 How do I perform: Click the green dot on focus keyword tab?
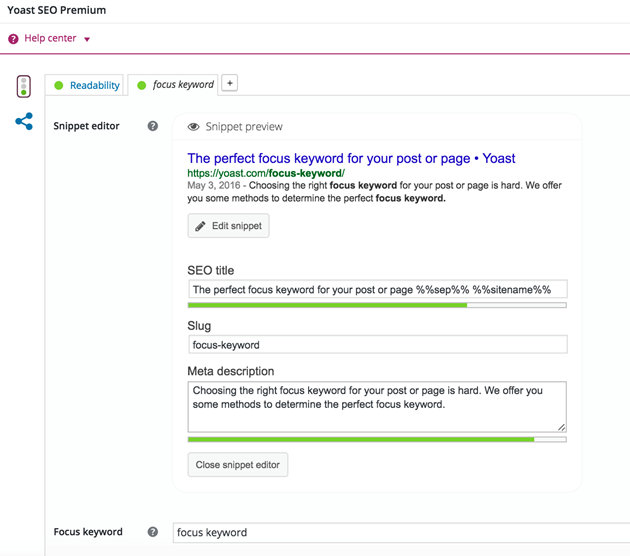click(141, 85)
